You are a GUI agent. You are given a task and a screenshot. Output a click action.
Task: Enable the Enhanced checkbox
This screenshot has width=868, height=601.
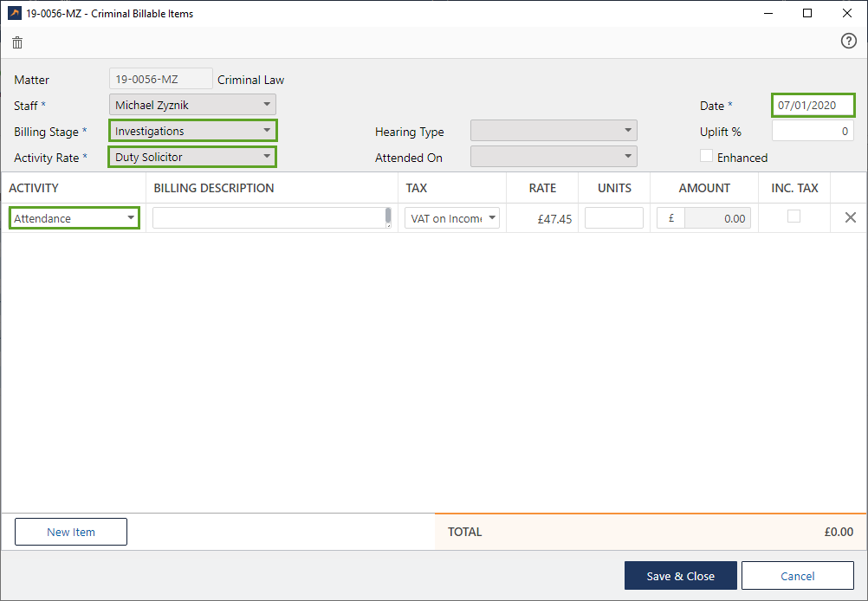pos(707,157)
